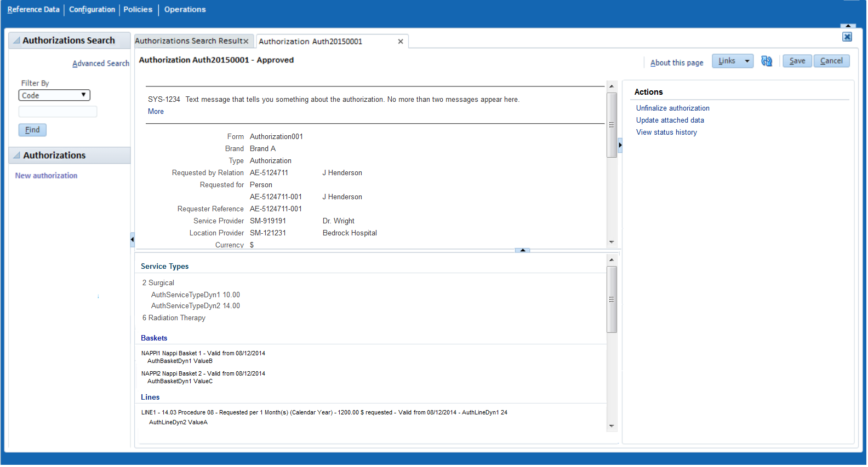
Task: Collapse the Authorizations Search section triangle
Action: coord(17,41)
